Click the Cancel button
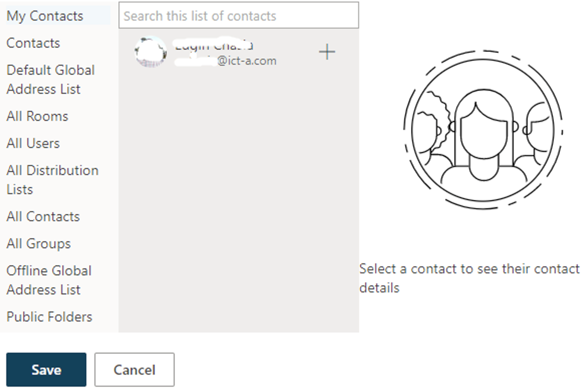 [134, 370]
